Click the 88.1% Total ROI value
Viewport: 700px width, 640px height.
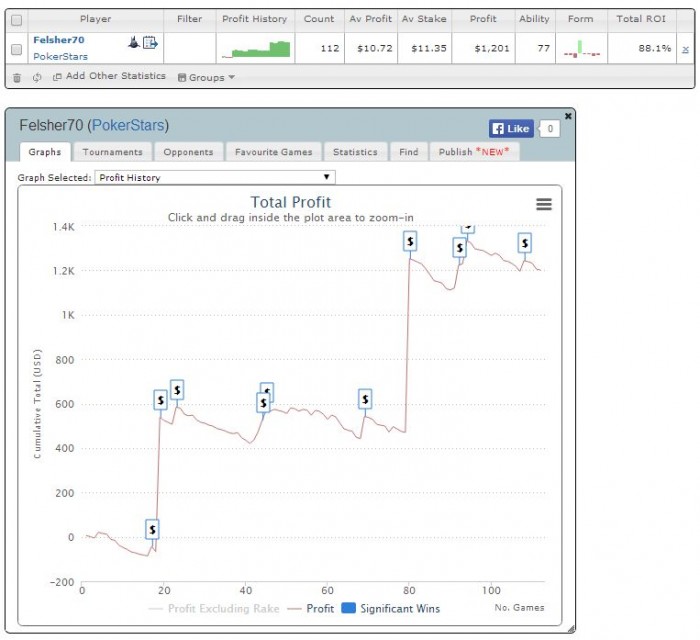[654, 48]
